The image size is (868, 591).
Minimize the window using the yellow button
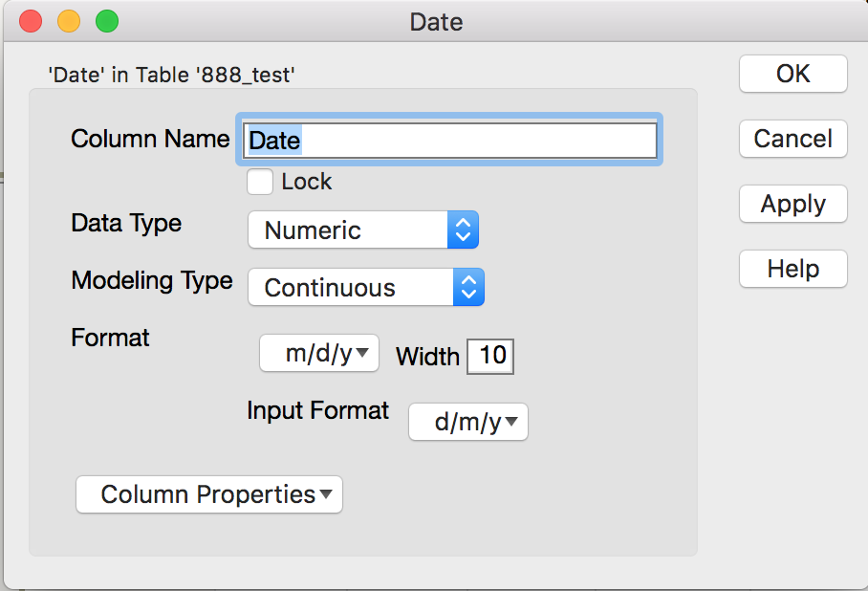[69, 21]
